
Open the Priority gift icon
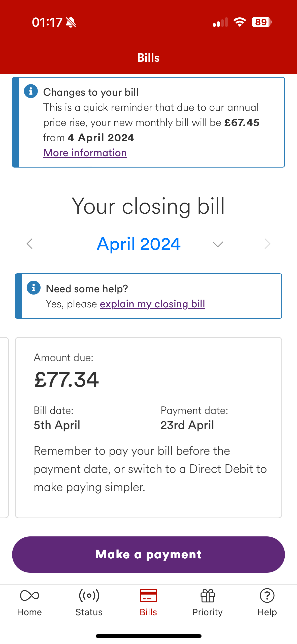pyautogui.click(x=208, y=596)
